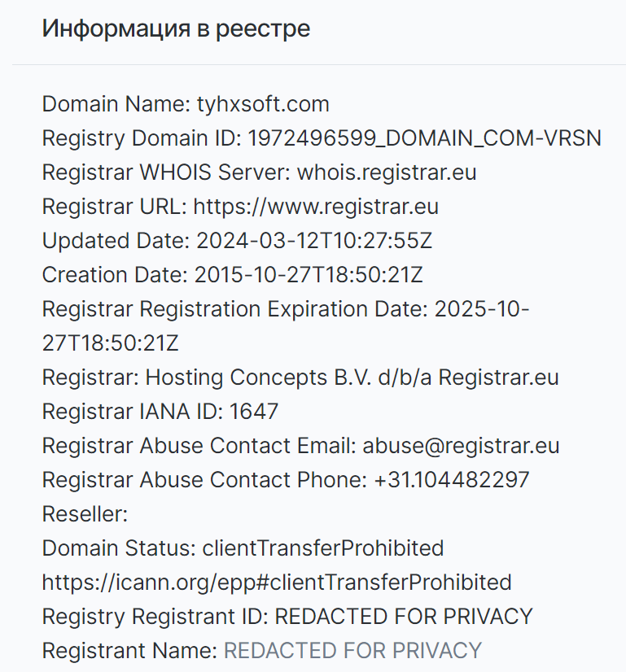Select the Registry Domain ID line

coord(322,138)
